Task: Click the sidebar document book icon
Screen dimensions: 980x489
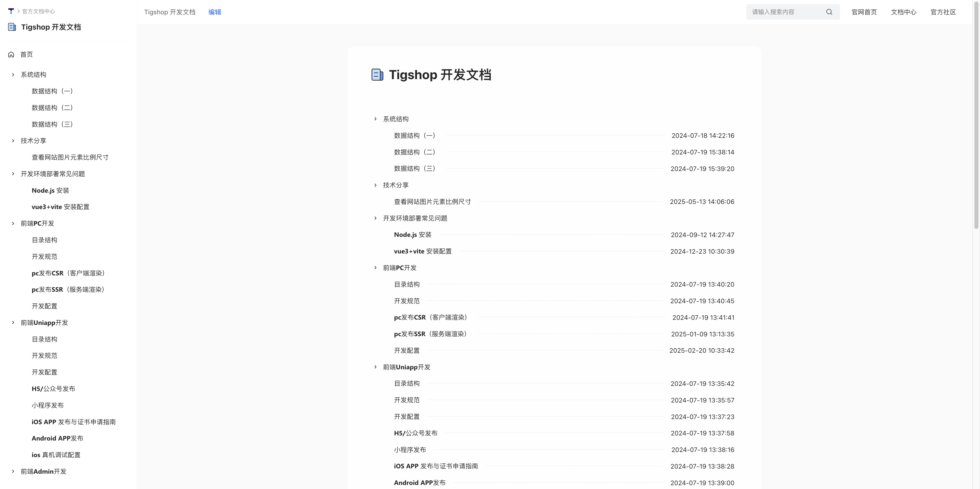Action: (12, 27)
